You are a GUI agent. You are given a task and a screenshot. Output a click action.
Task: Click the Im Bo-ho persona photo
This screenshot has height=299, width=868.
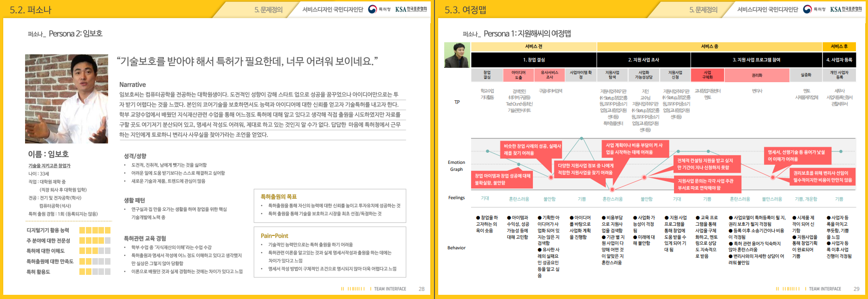coord(66,99)
